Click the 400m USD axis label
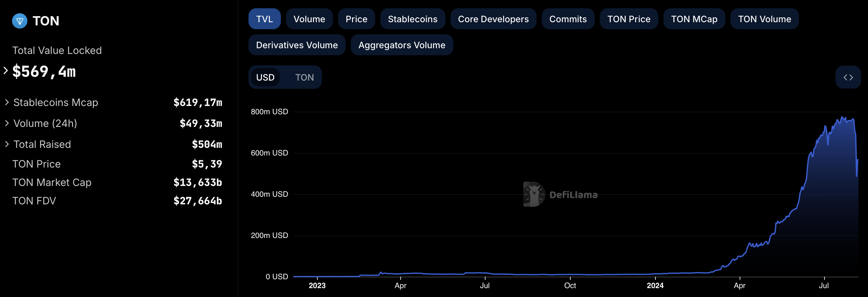This screenshot has width=868, height=297. (269, 194)
